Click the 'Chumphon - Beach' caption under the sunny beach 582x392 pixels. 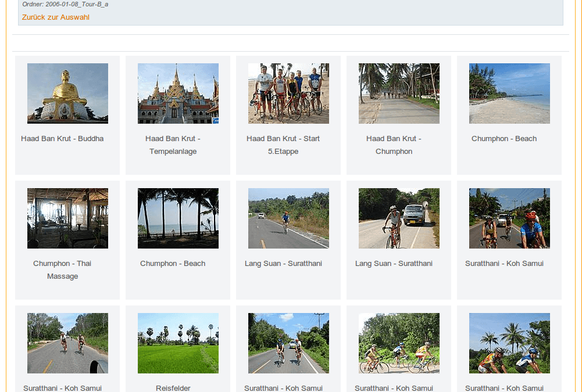(504, 139)
